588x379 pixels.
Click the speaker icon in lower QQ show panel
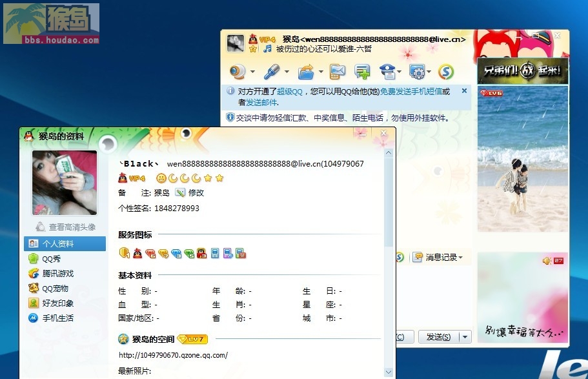coord(547,261)
